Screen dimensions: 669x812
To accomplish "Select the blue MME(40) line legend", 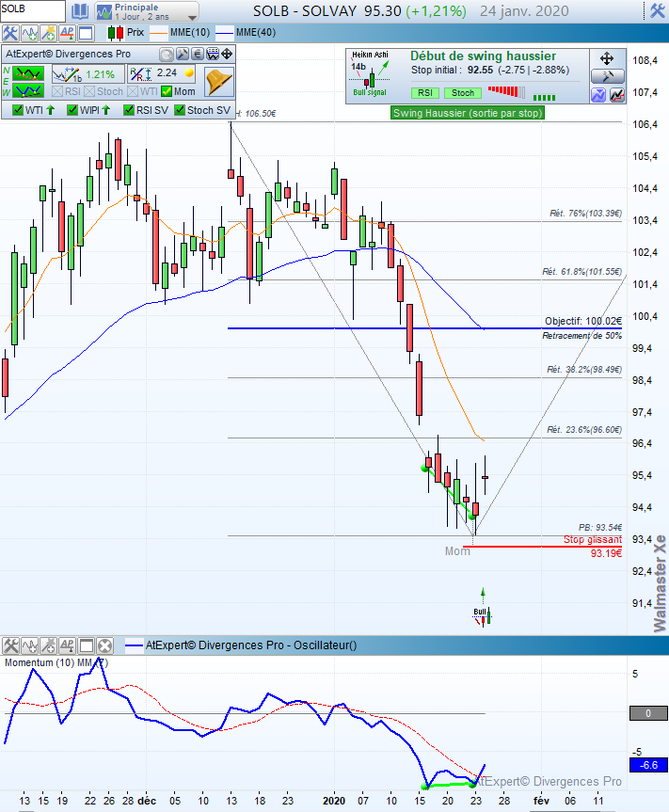I will [x=246, y=33].
